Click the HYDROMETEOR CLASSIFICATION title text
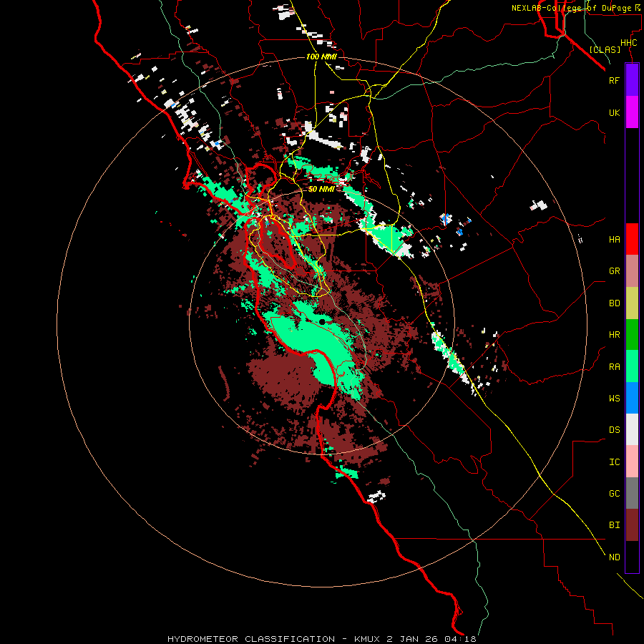 click(x=251, y=639)
